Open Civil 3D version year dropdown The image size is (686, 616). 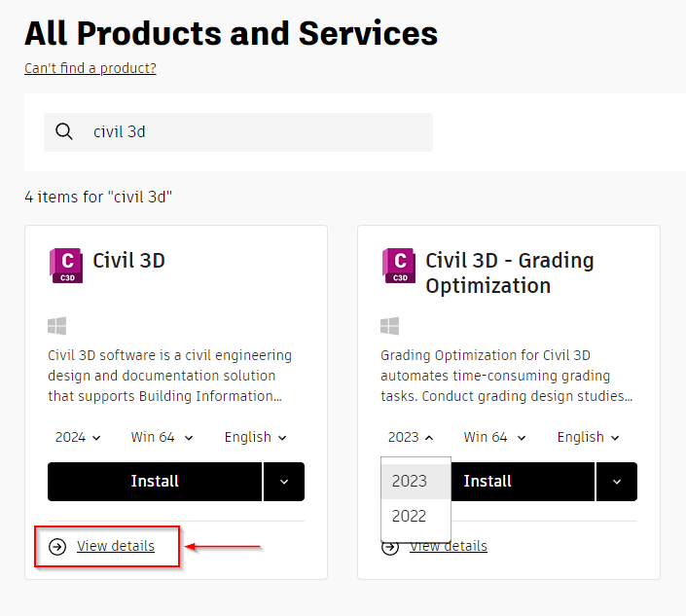[x=78, y=437]
